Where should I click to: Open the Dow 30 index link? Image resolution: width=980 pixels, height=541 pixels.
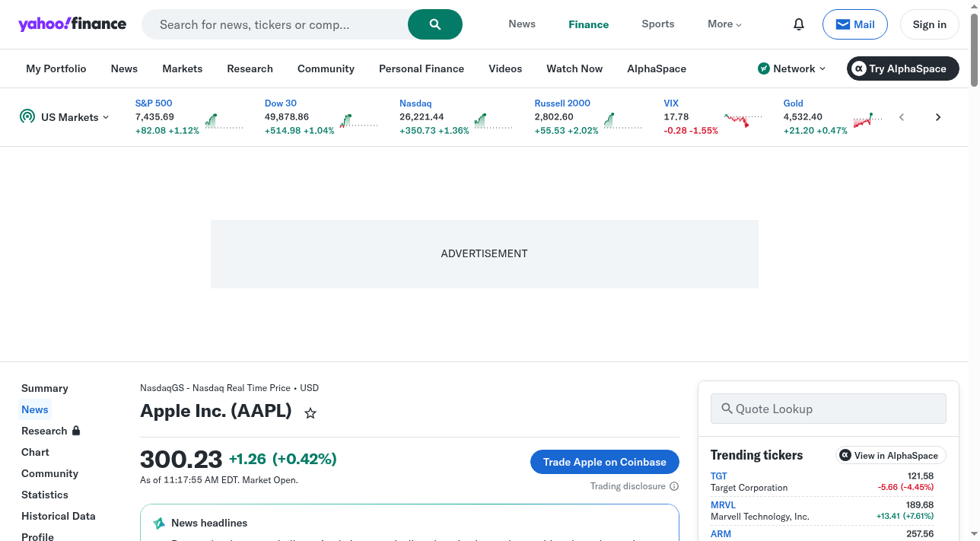[x=281, y=103]
